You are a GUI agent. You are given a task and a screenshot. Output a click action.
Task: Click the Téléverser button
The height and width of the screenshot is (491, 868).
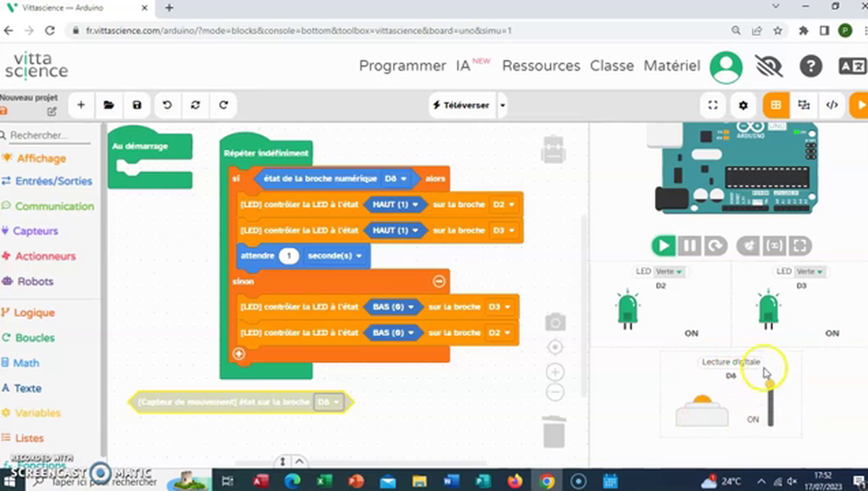pos(461,105)
